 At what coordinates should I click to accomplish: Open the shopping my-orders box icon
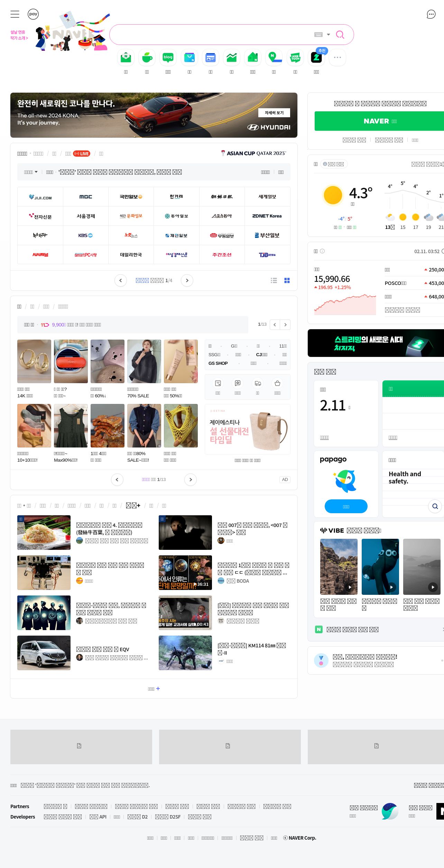pos(218,383)
